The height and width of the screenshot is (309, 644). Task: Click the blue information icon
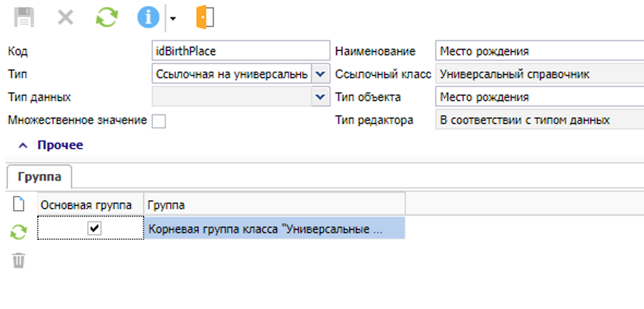pyautogui.click(x=147, y=17)
